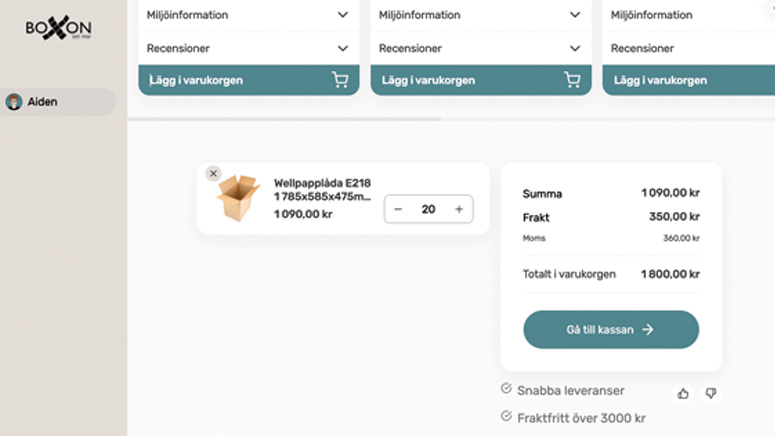Click the Wellpapplåda box thumbnail
Image resolution: width=775 pixels, height=436 pixels.
click(x=238, y=198)
